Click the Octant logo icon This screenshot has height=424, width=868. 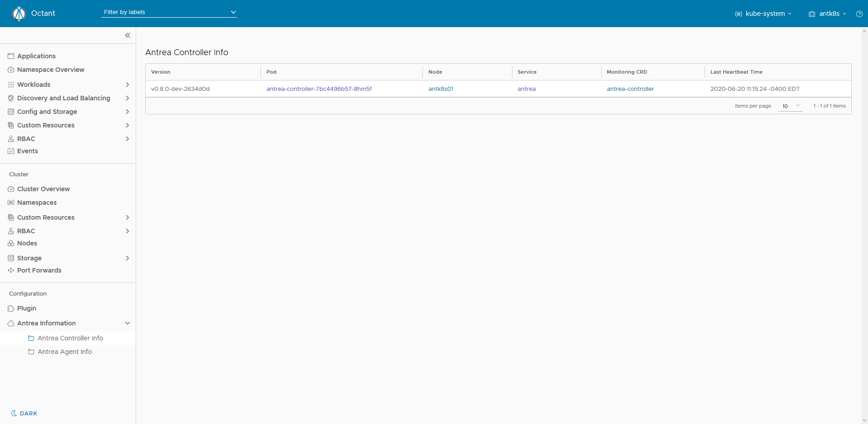[x=19, y=14]
